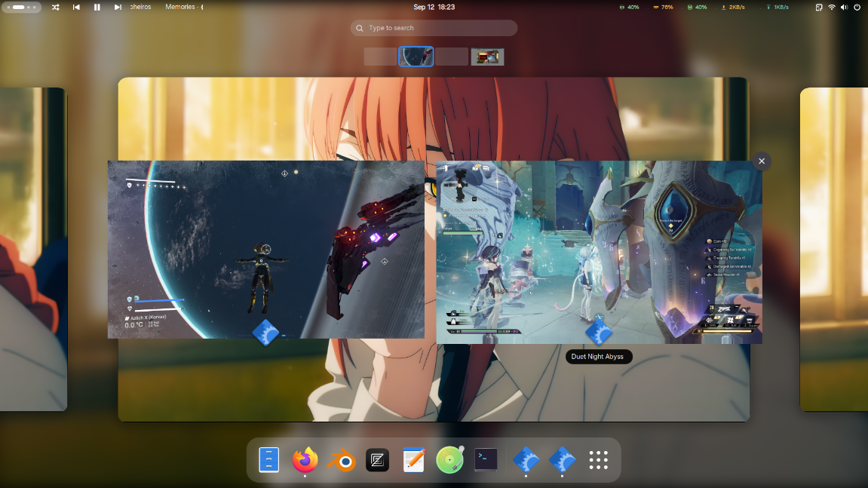Screen dimensions: 868x488
Task: Open the volume indicator in top bar
Action: coord(844,8)
